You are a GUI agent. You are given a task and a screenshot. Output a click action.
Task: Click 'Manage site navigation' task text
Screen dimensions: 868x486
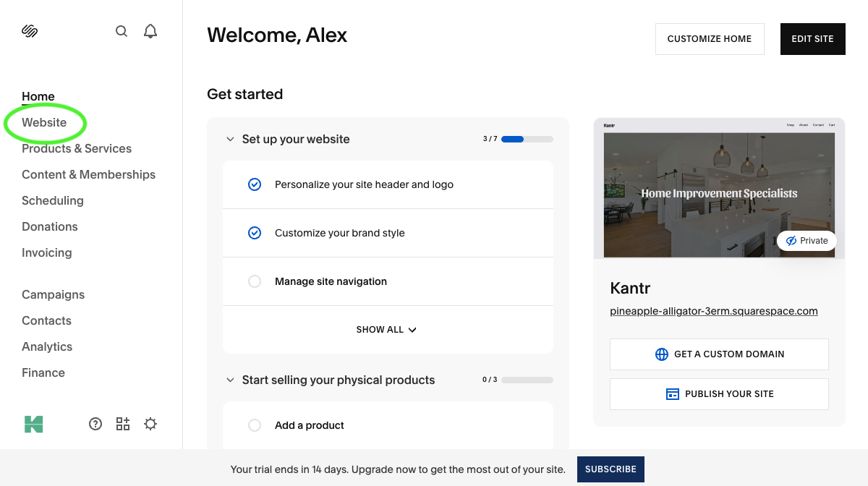(331, 281)
